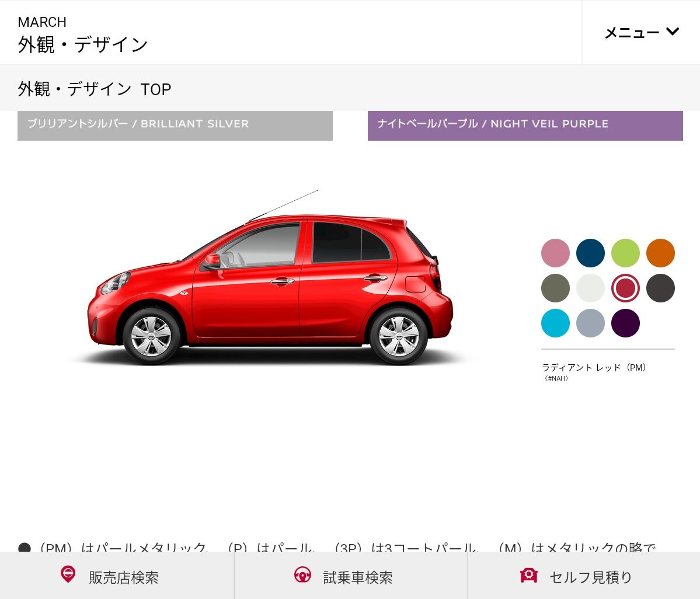Choose the white pearl color swatch
This screenshot has width=700, height=599.
tap(590, 288)
